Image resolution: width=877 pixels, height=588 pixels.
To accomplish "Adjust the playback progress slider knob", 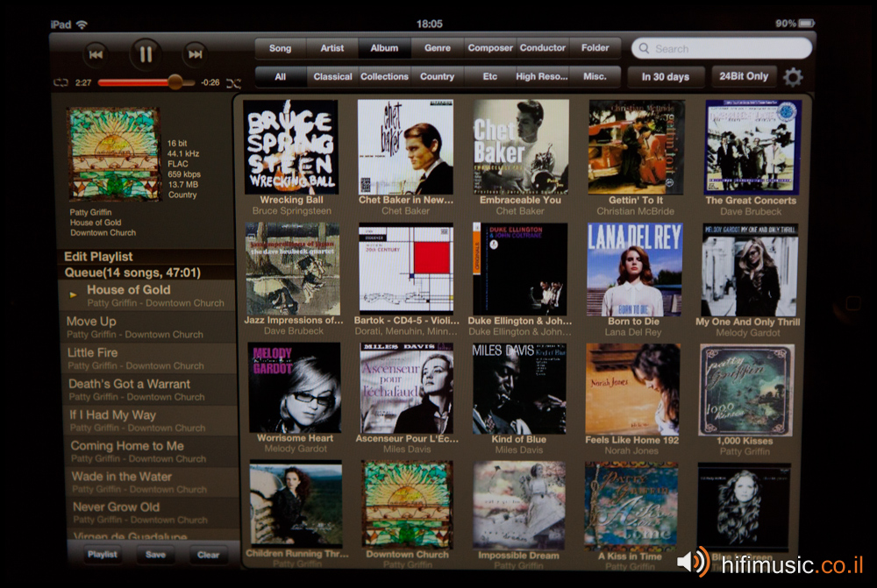I will [x=175, y=82].
